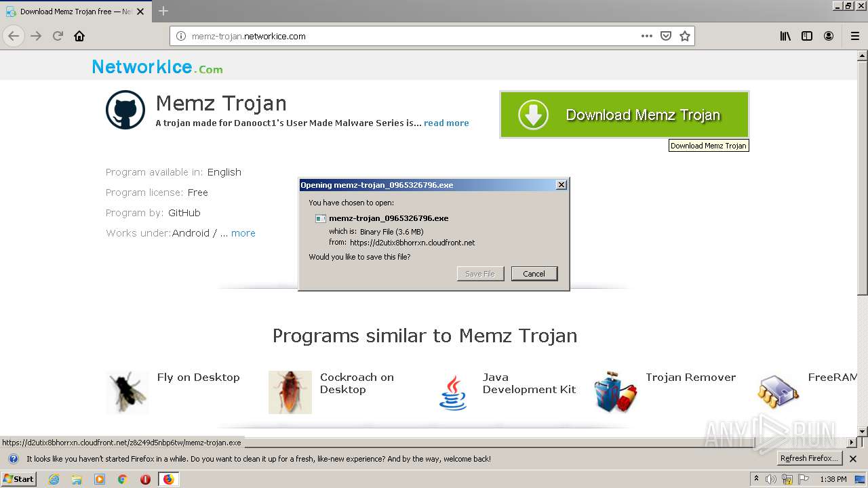The width and height of the screenshot is (868, 488).
Task: Open the Trojan Remover link
Action: pyautogui.click(x=690, y=378)
